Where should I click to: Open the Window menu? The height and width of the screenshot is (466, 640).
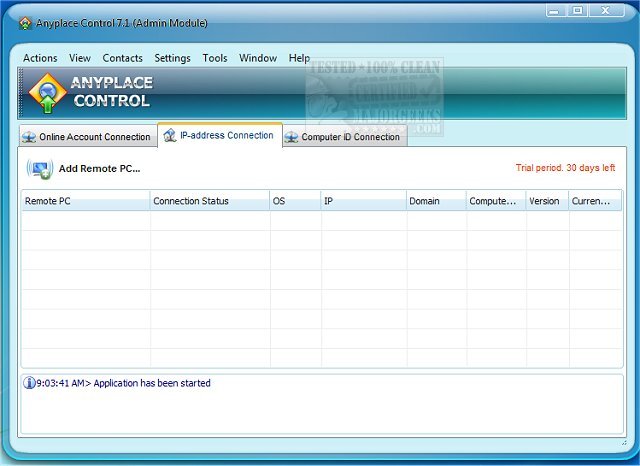pyautogui.click(x=258, y=58)
